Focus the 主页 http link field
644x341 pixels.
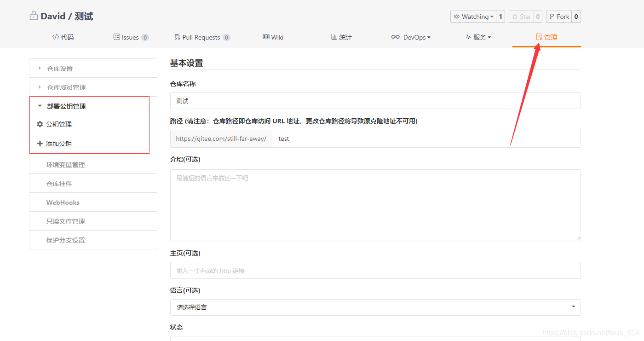[x=375, y=271]
